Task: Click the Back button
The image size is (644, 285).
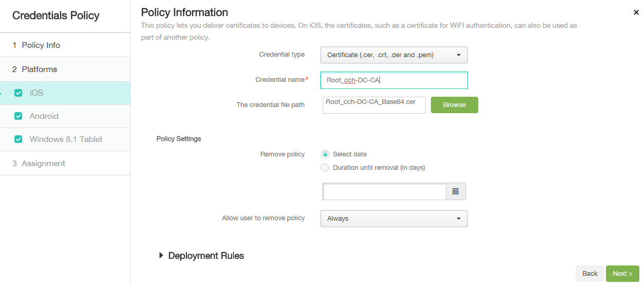Action: coord(589,274)
